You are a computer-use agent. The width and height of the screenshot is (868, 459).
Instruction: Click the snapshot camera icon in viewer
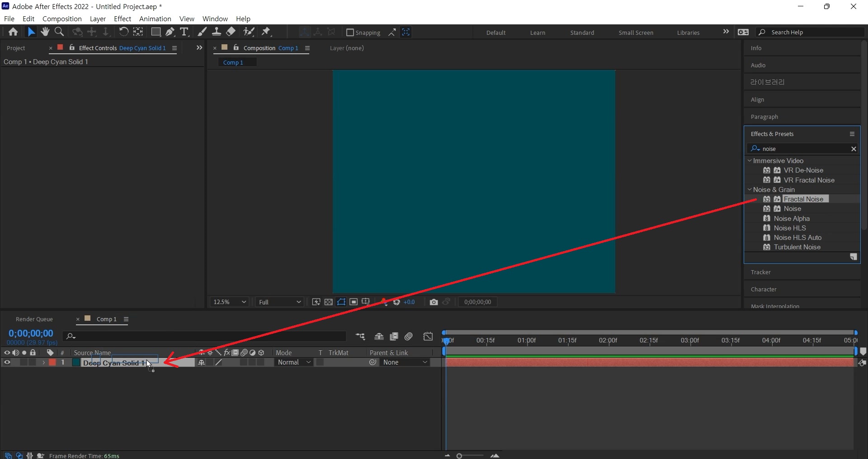click(434, 302)
